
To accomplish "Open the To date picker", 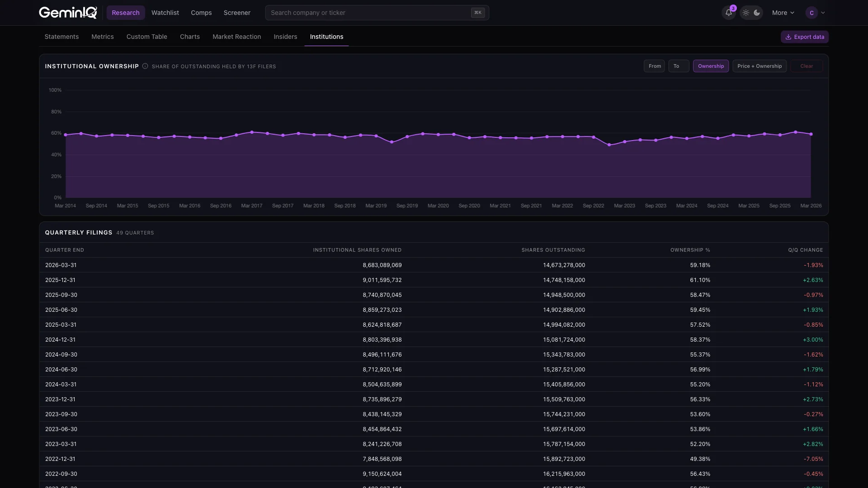I will point(679,66).
